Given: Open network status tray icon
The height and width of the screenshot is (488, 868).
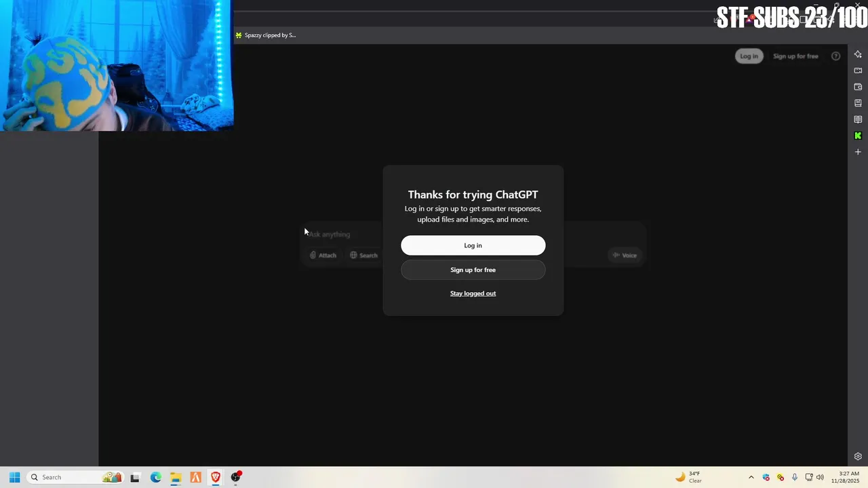Looking at the screenshot, I should coord(809,477).
